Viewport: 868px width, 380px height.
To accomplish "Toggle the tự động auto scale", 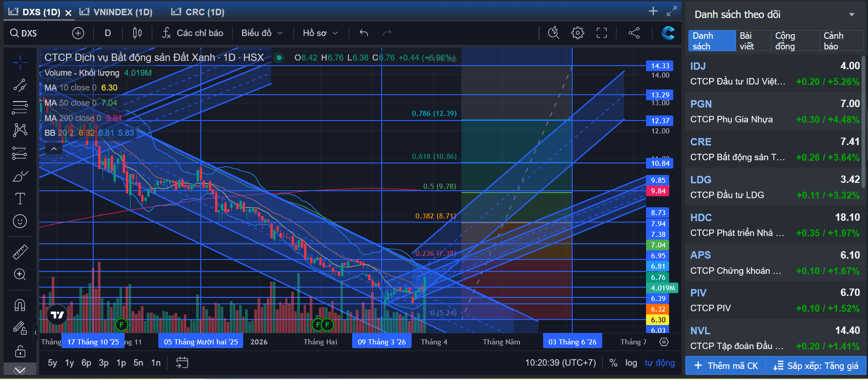I will (659, 363).
